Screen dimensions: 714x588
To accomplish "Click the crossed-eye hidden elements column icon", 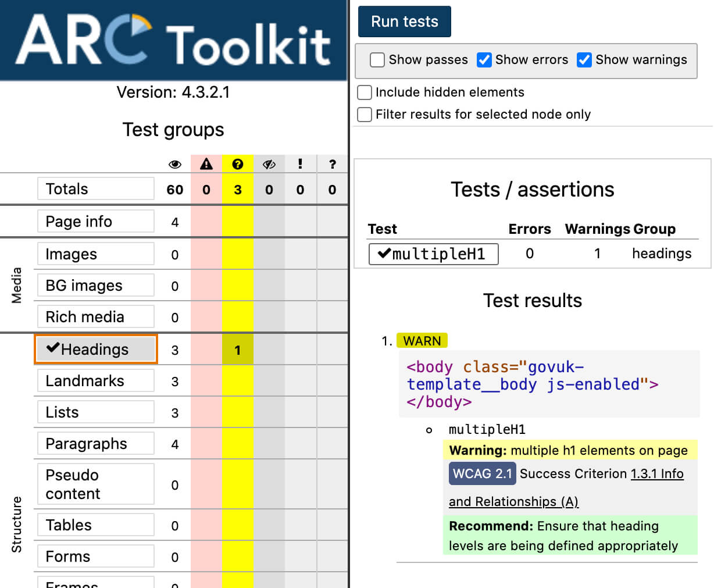I will coord(269,165).
